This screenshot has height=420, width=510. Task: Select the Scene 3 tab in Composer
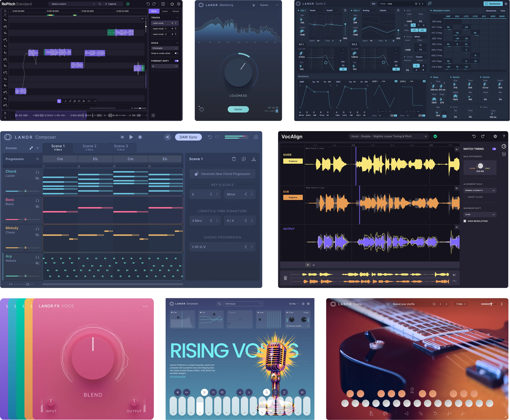tap(121, 148)
